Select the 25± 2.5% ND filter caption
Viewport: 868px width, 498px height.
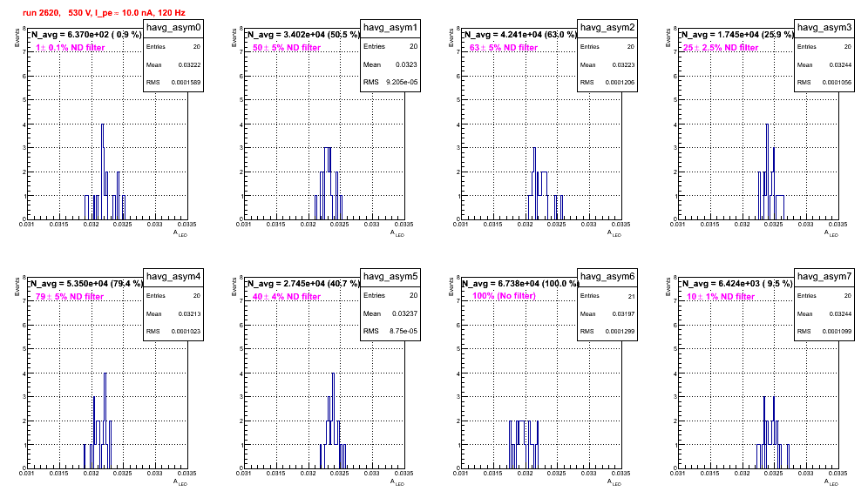pos(721,48)
